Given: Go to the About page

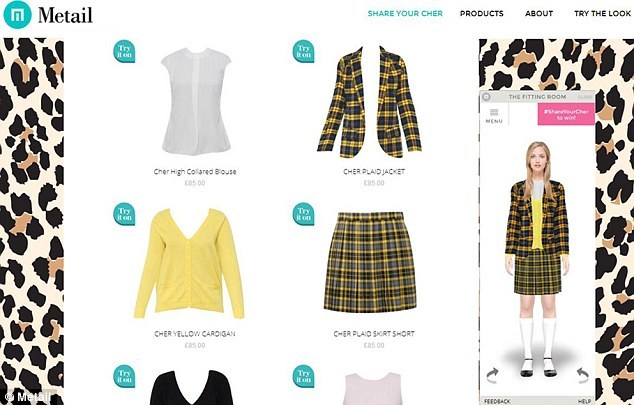Looking at the screenshot, I should tap(539, 13).
